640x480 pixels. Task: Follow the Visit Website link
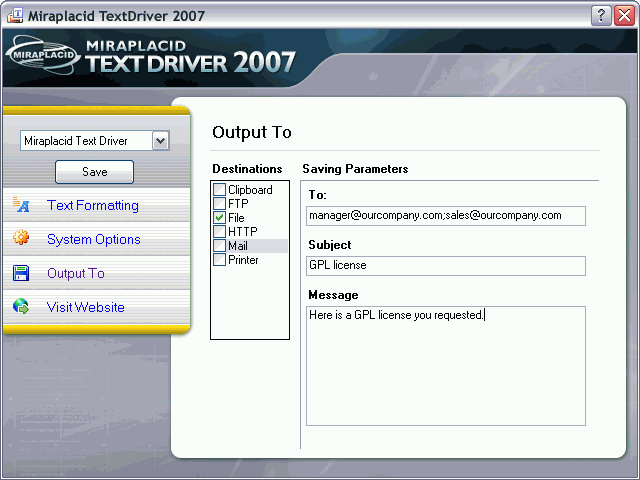(85, 307)
